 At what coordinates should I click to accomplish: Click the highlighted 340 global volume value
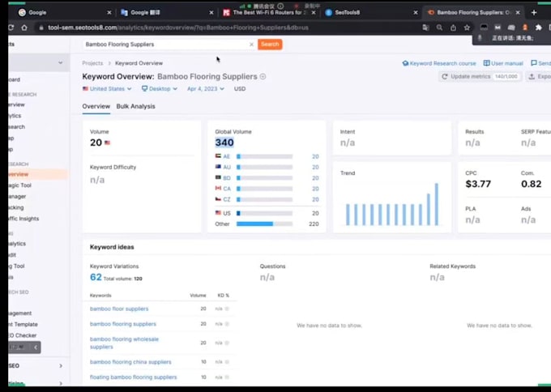point(224,143)
